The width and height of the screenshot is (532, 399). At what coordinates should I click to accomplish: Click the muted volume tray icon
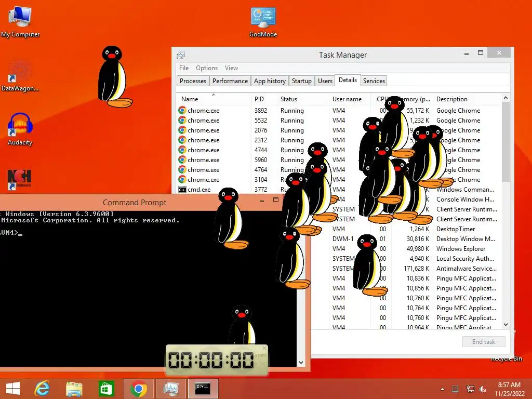[x=483, y=389]
